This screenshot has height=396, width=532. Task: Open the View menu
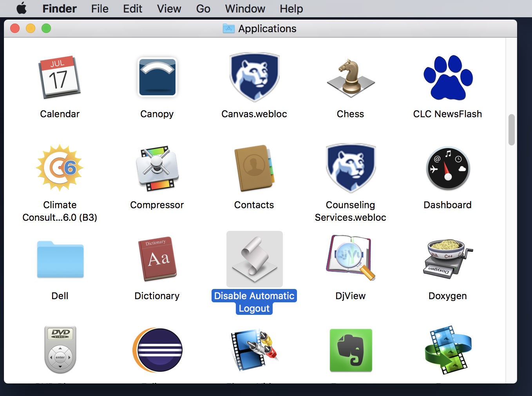[x=169, y=9]
